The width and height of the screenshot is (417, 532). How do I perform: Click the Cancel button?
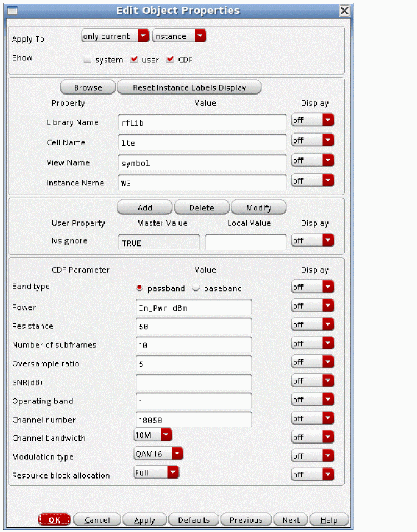(x=97, y=520)
